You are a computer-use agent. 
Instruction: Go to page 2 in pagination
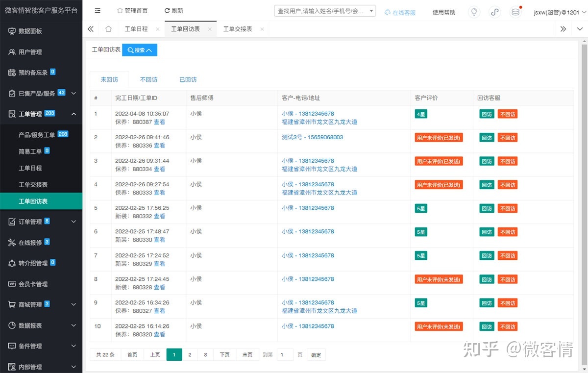[190, 355]
